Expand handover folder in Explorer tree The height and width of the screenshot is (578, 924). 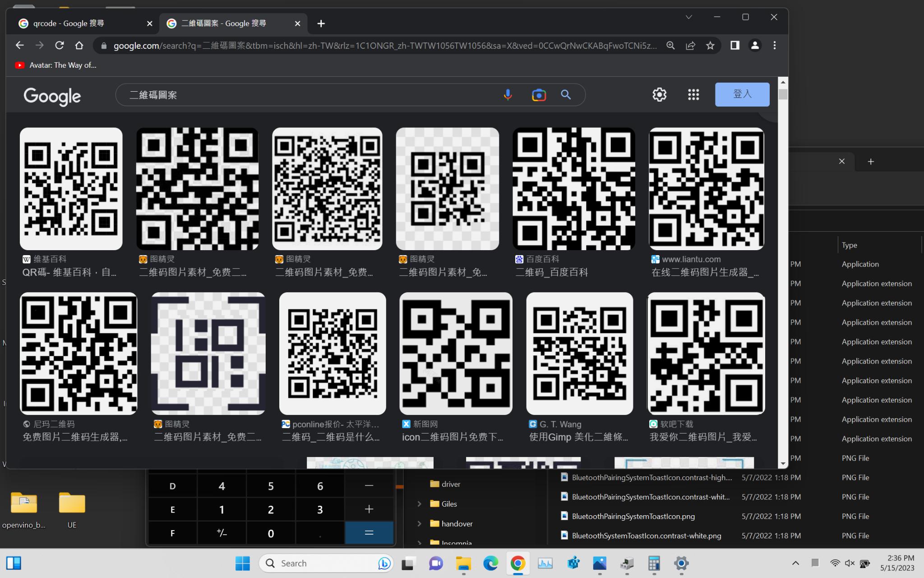[x=419, y=524]
